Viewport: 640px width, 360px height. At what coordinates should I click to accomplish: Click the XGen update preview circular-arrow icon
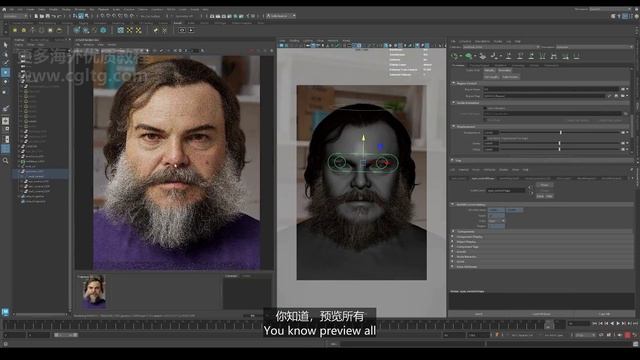455,56
